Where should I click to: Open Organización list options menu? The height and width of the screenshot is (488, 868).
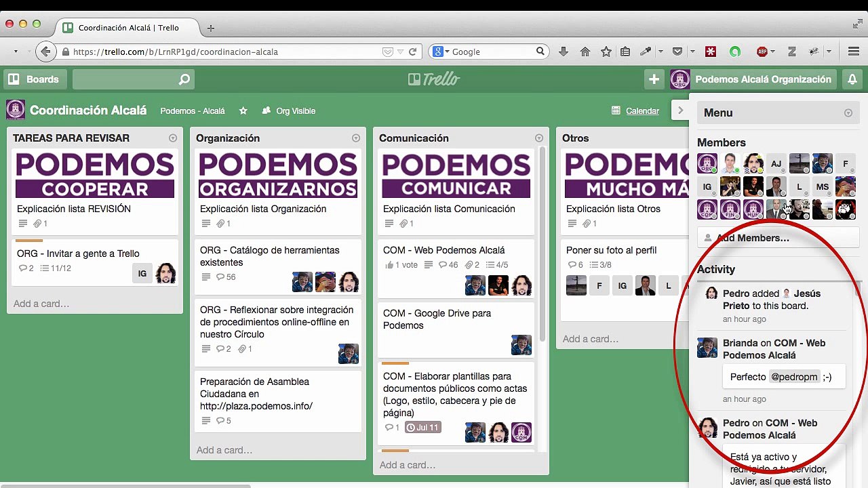[356, 138]
